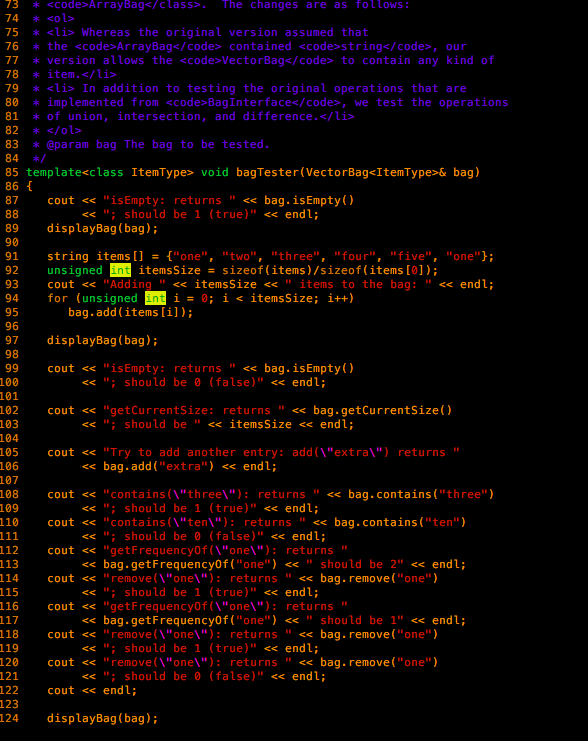This screenshot has width=588, height=741.
Task: Click 'cout << endl;' on line 122
Action: coord(92,690)
